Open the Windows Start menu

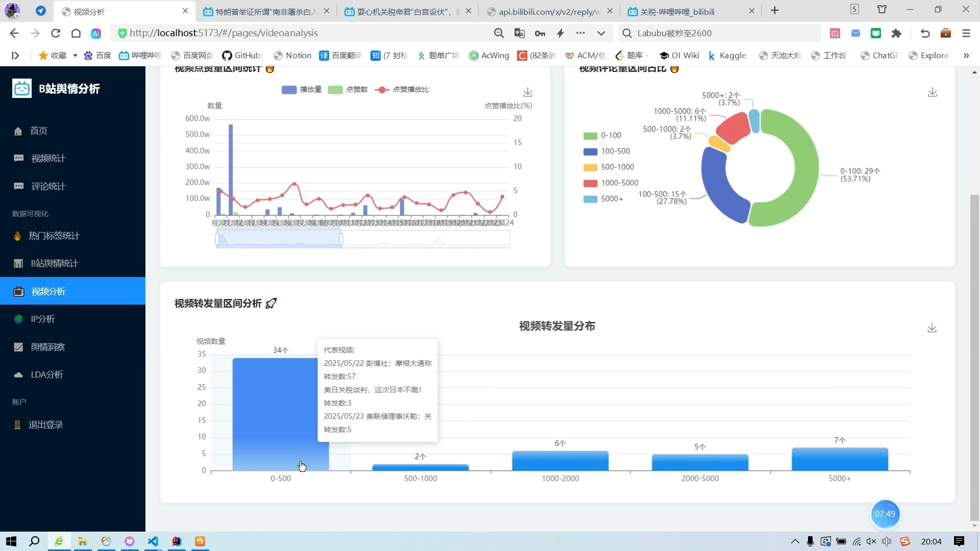11,541
